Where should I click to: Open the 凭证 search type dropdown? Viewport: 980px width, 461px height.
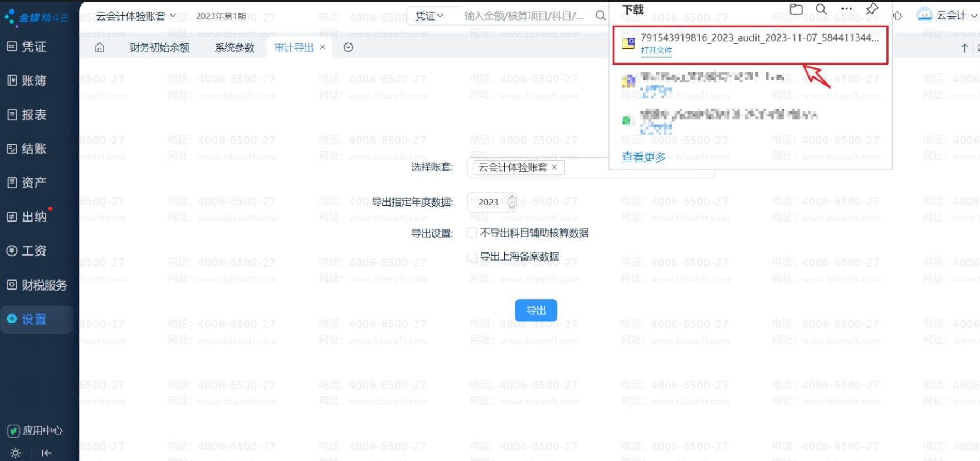[x=429, y=16]
